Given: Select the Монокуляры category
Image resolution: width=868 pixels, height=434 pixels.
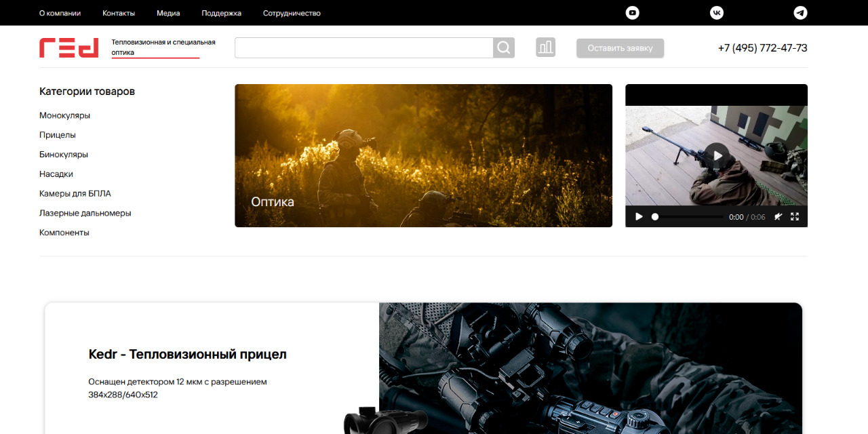Looking at the screenshot, I should click(64, 115).
